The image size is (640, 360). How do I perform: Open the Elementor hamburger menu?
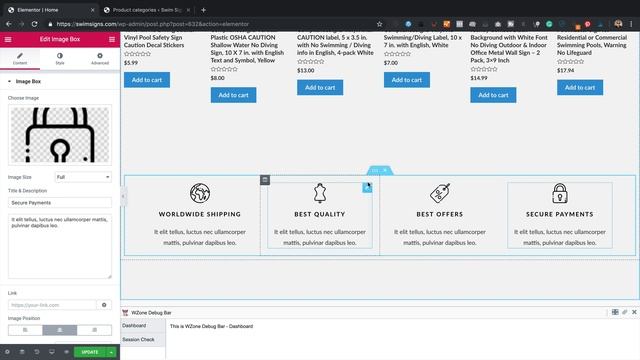click(8, 39)
